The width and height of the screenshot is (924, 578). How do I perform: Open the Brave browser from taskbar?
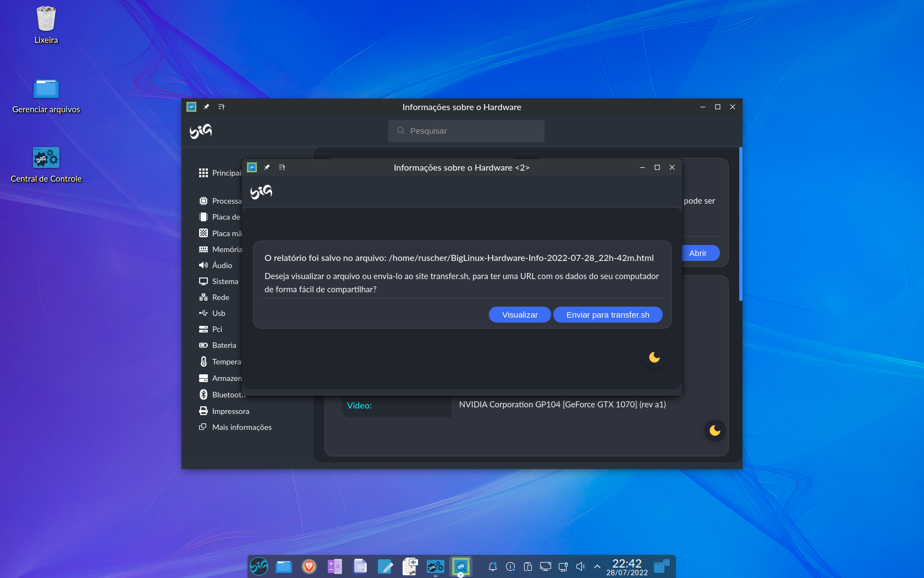(x=309, y=566)
